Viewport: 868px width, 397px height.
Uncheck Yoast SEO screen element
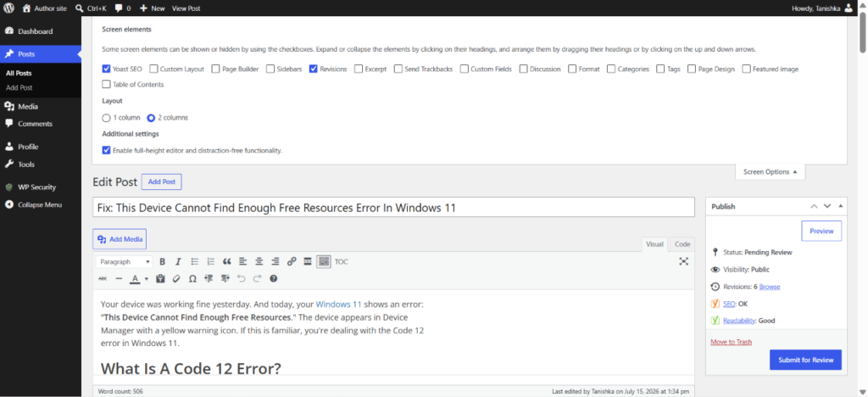coord(106,70)
